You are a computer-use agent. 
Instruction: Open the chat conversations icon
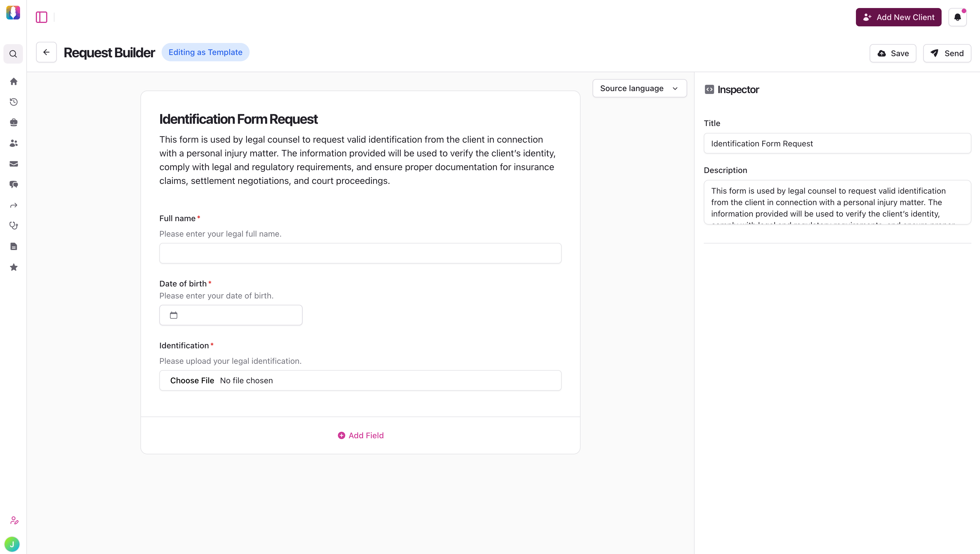pyautogui.click(x=13, y=184)
